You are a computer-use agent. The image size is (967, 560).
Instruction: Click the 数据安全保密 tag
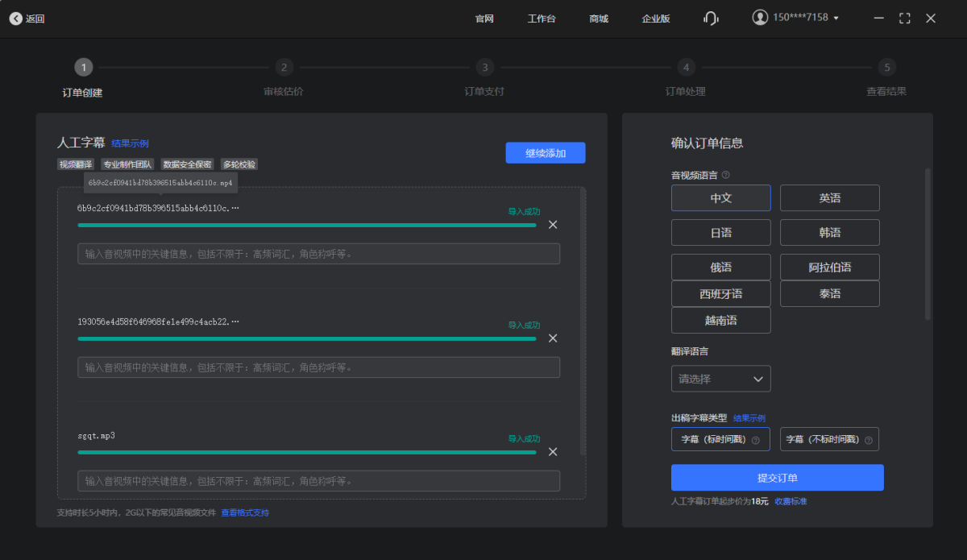point(188,164)
